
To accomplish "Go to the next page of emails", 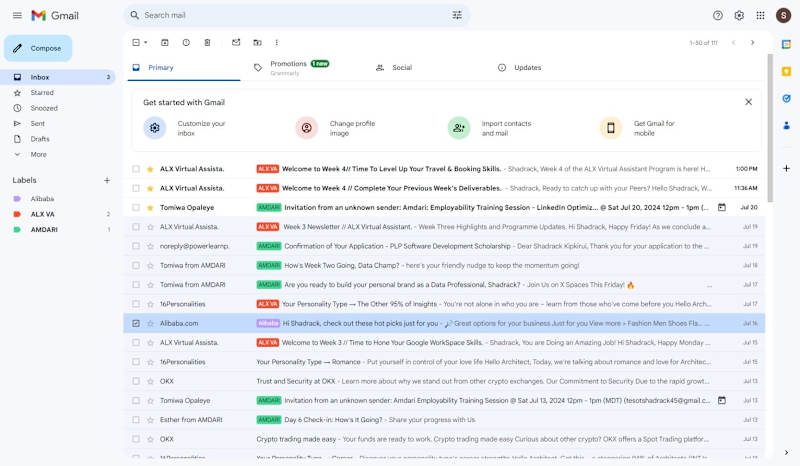I will click(753, 43).
